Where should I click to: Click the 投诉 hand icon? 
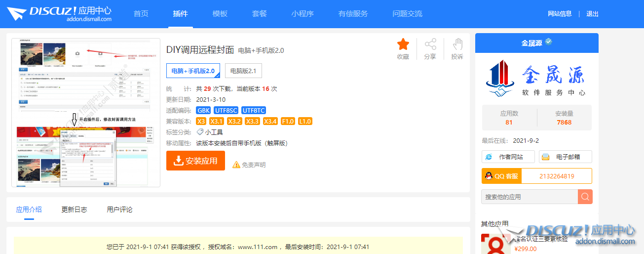(457, 44)
